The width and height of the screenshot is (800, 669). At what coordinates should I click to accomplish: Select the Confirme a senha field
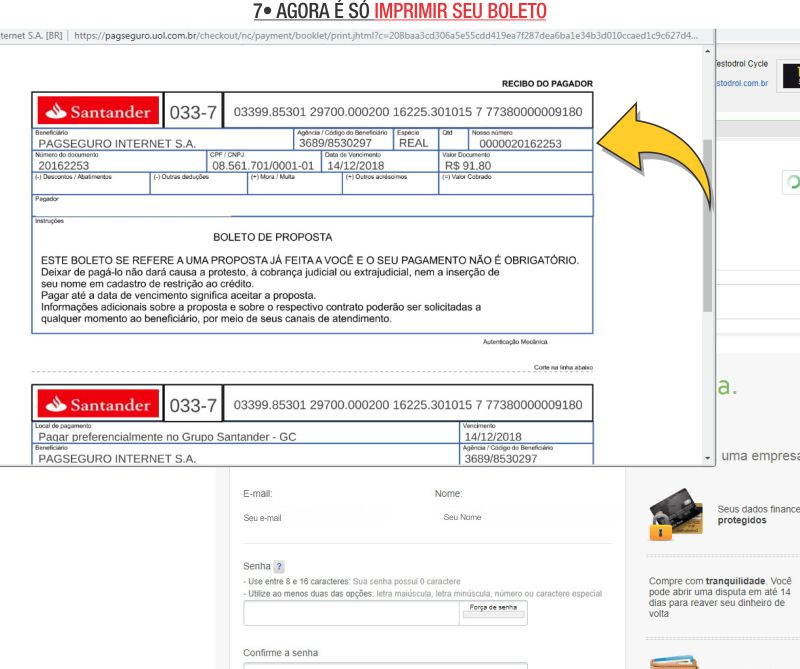(385, 665)
